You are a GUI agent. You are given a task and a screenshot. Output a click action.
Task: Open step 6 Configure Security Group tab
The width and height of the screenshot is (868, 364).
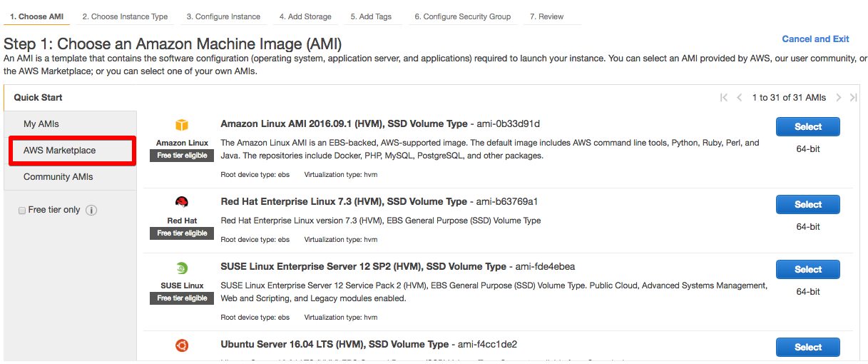462,16
